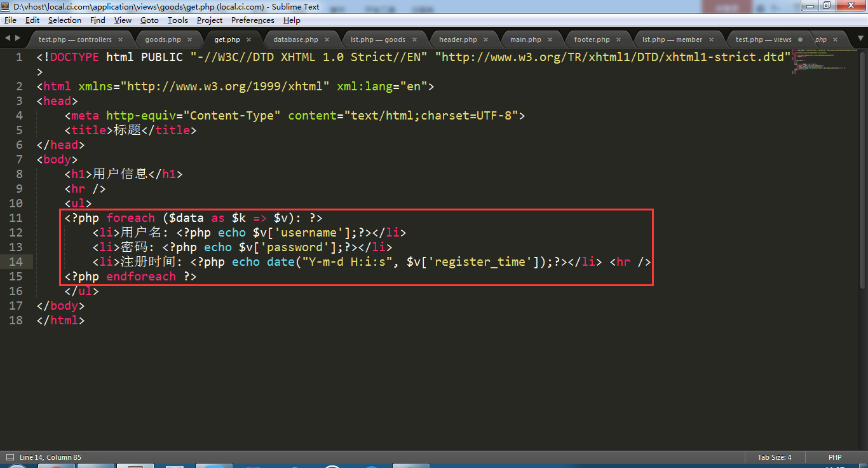Click line number 14 in the gutter

16,262
